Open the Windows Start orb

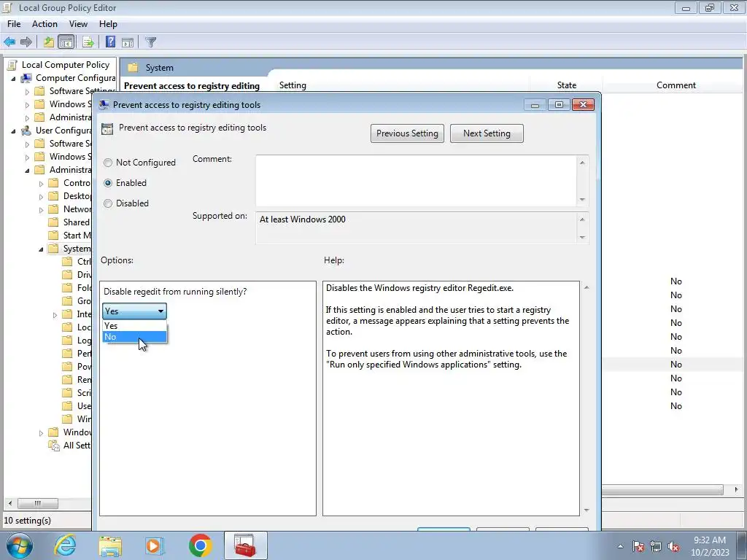point(19,545)
